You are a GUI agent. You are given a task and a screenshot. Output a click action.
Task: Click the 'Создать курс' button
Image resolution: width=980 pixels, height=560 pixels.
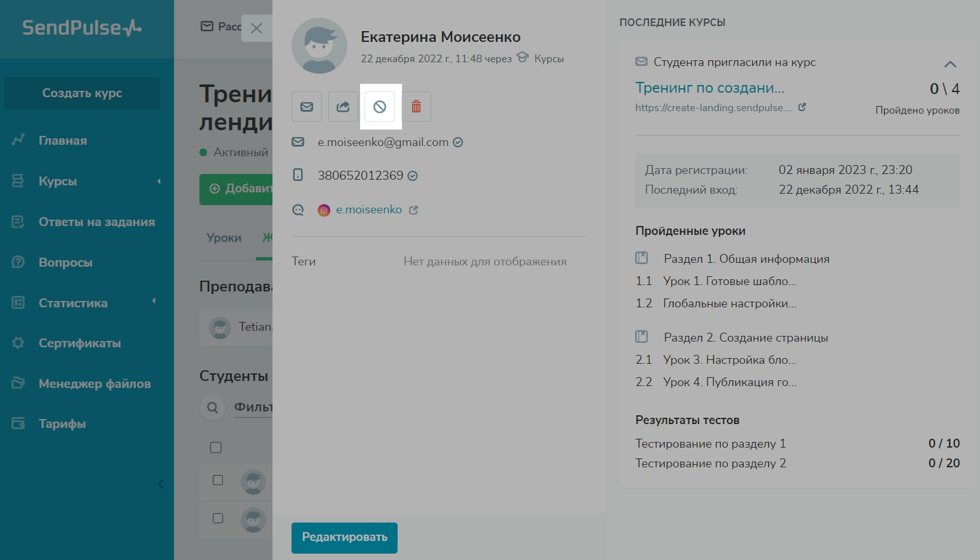pos(82,93)
